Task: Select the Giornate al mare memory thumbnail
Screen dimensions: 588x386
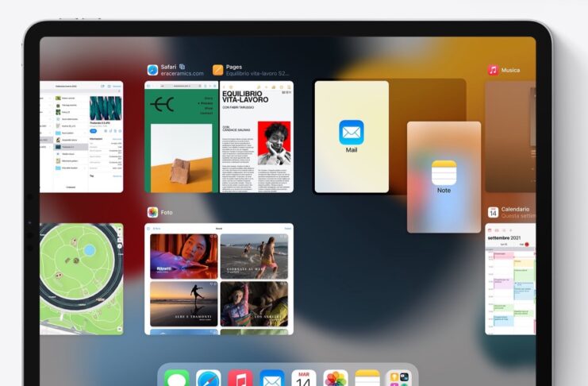Action: [x=254, y=257]
